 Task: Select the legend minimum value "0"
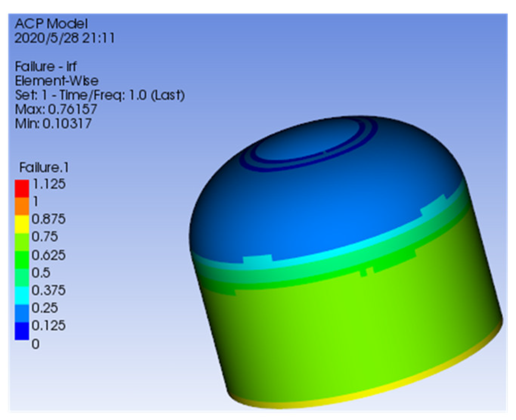pos(36,344)
